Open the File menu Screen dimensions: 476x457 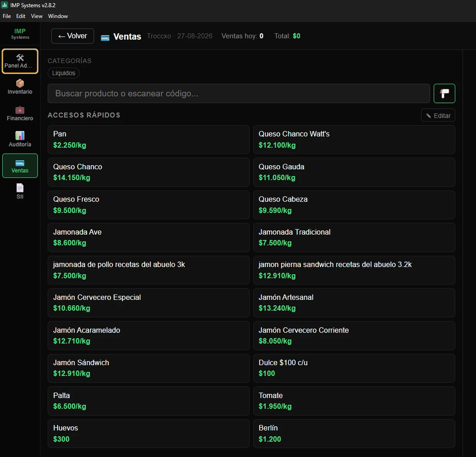(7, 16)
